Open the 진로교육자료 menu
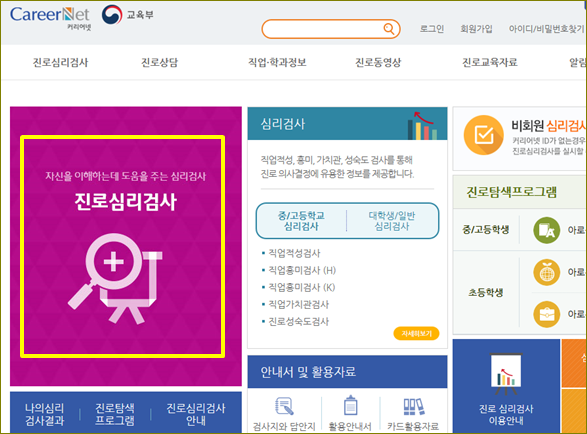This screenshot has width=587, height=434. point(490,62)
